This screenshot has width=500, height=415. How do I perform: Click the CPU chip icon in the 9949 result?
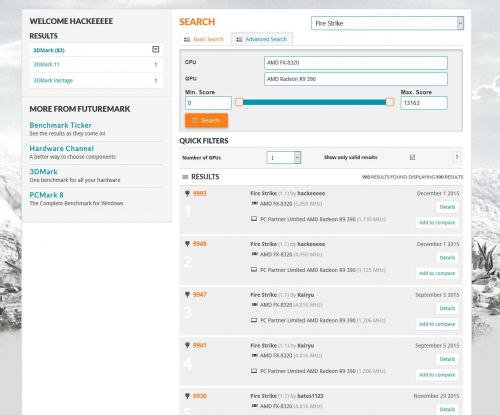point(254,254)
